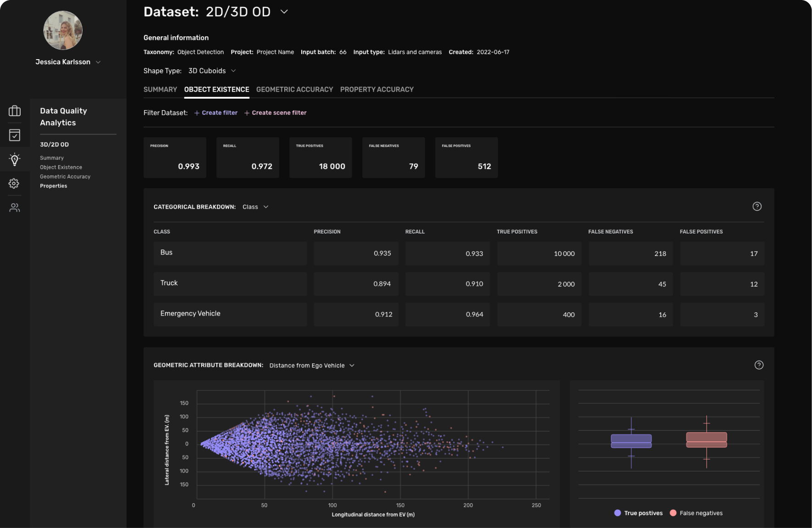
Task: Click the CLASS column header
Action: tap(162, 232)
